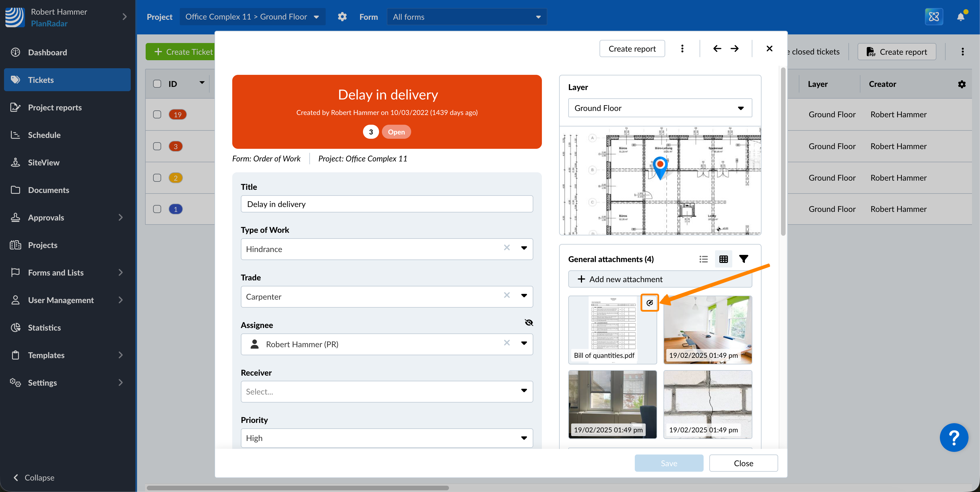Go to the next ticket arrow
This screenshot has height=492, width=980.
(735, 49)
